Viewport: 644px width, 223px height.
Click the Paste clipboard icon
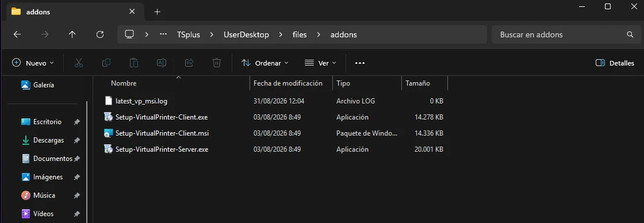[x=133, y=63]
